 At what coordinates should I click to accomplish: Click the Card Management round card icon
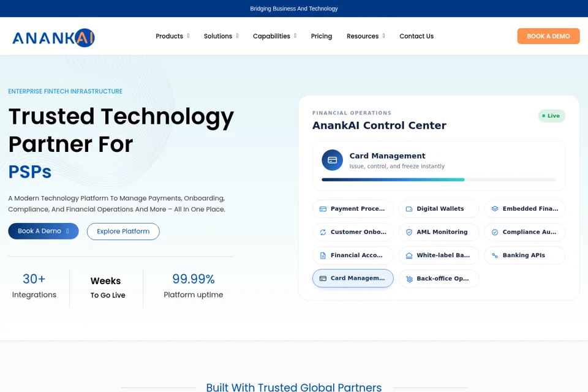click(332, 160)
